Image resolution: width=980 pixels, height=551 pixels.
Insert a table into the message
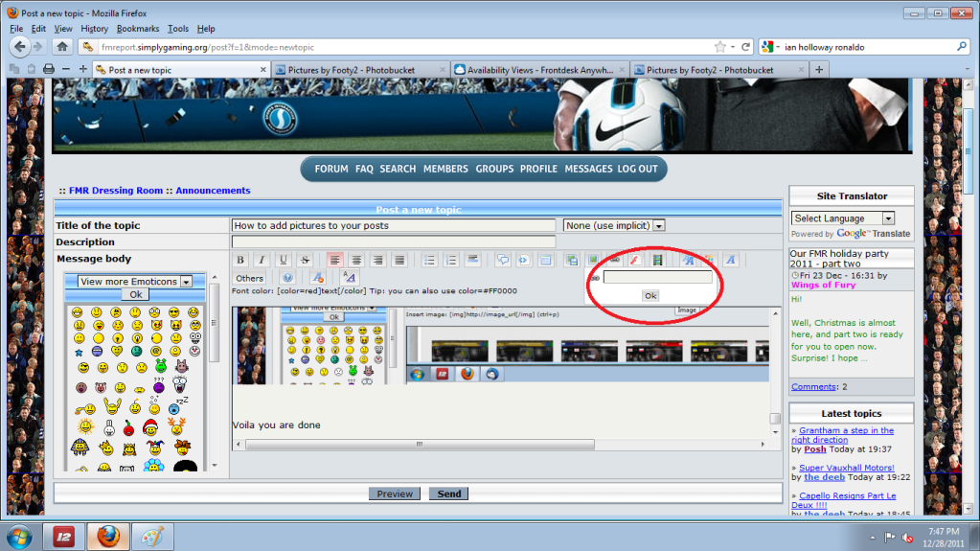546,261
